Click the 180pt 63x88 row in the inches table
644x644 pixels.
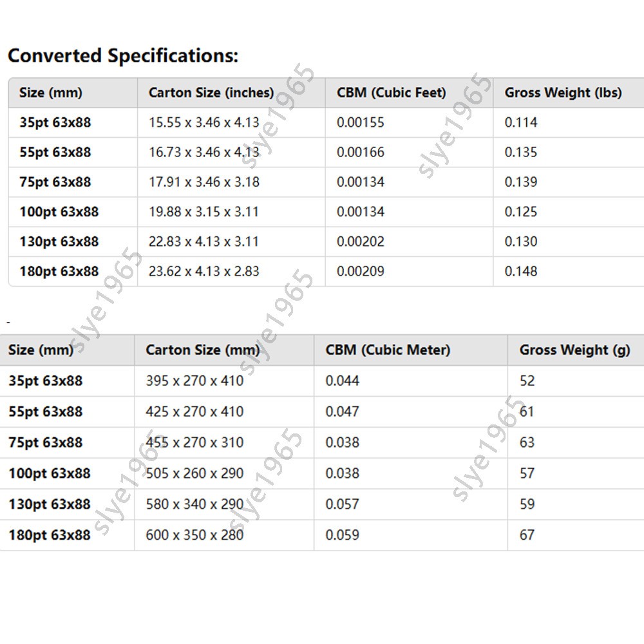click(x=326, y=271)
